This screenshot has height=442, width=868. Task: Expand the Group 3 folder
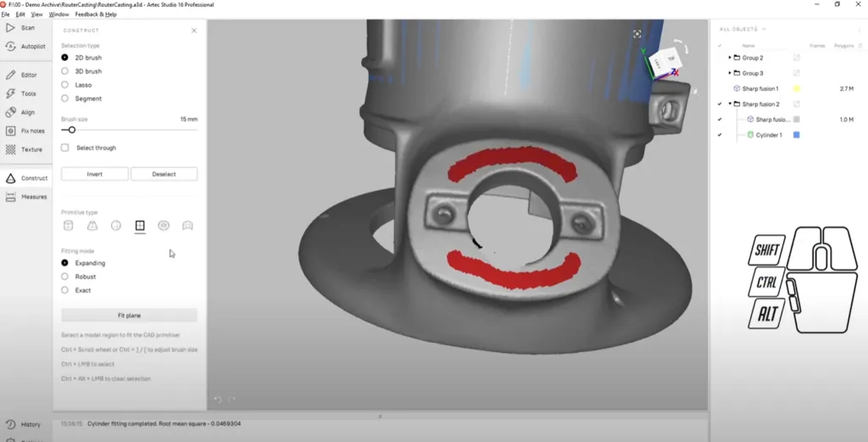730,73
